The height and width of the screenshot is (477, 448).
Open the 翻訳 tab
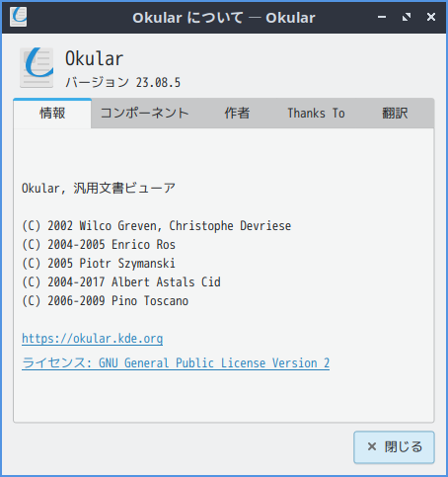(395, 114)
